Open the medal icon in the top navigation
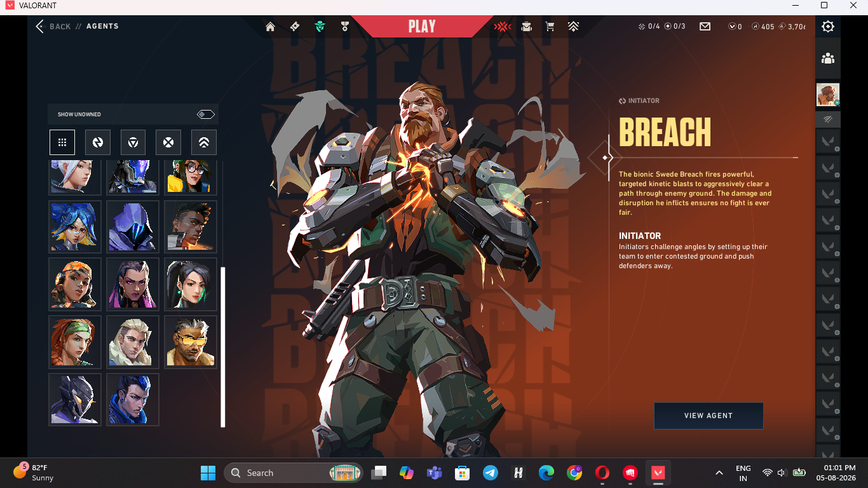868x488 pixels. coord(345,27)
